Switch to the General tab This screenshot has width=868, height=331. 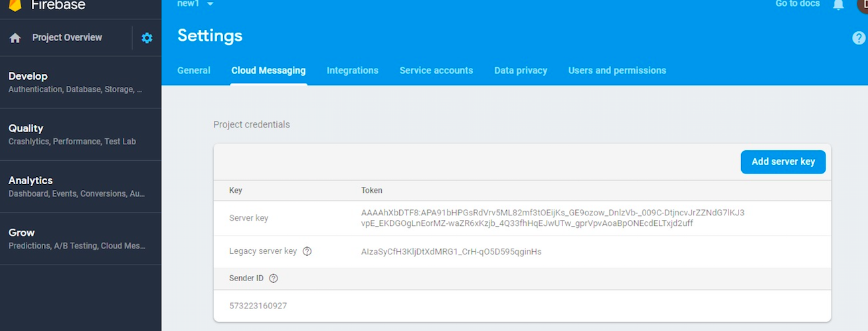pos(194,70)
